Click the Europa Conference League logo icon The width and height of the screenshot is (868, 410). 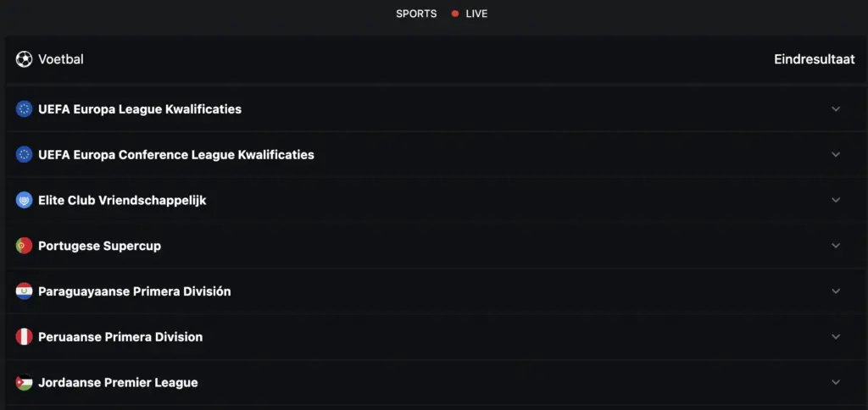24,154
